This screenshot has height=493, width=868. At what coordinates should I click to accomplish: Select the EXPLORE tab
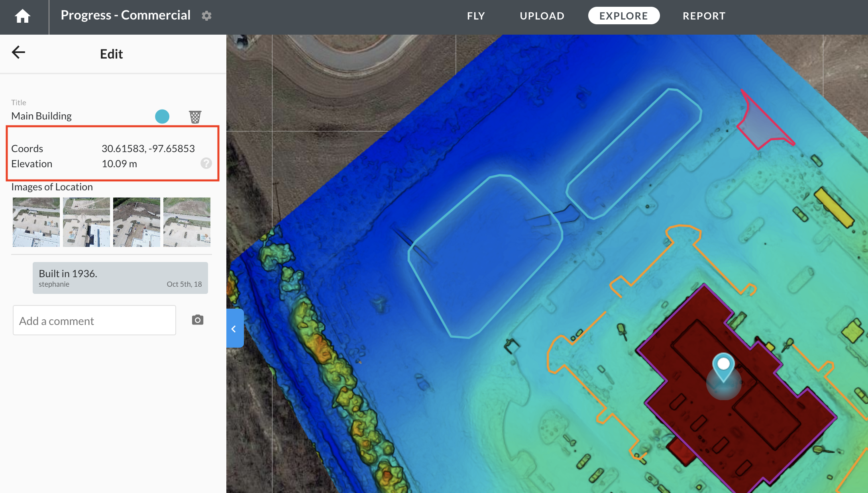(x=624, y=16)
